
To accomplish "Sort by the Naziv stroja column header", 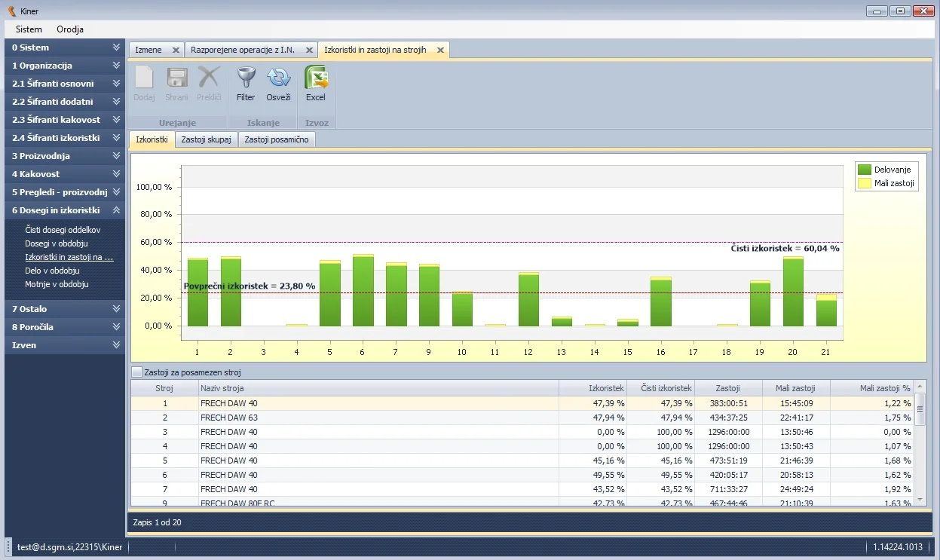I will point(378,388).
